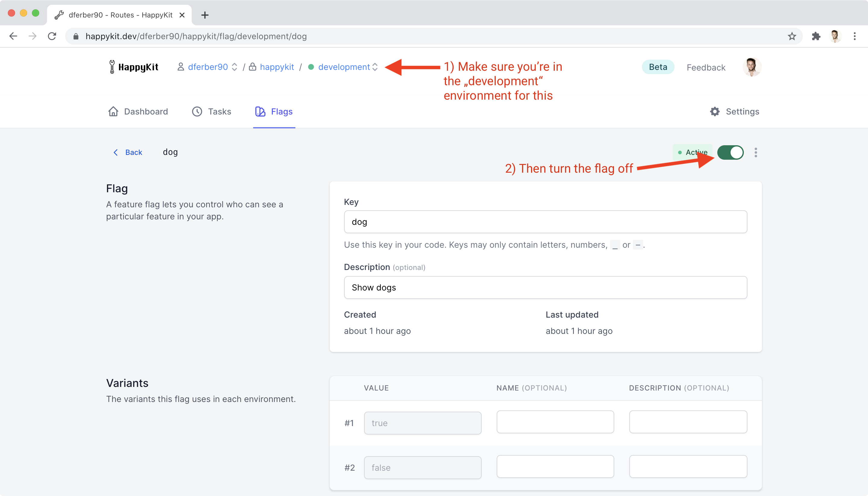Bookmark this page with the star
The height and width of the screenshot is (496, 868).
click(792, 36)
